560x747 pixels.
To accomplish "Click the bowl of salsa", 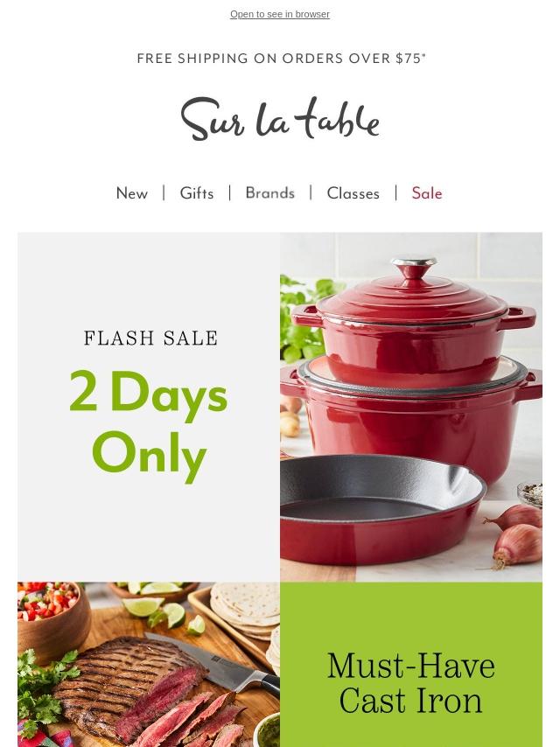I will (52, 615).
